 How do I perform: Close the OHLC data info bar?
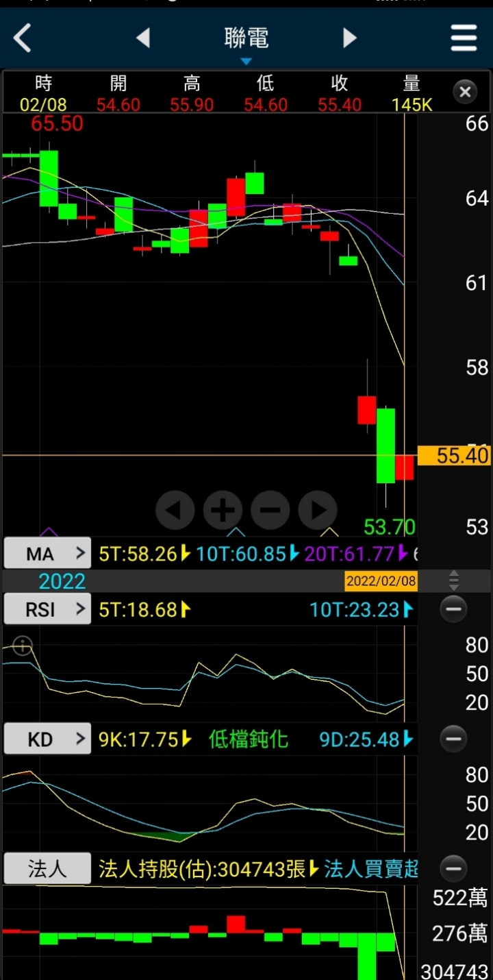pos(465,92)
